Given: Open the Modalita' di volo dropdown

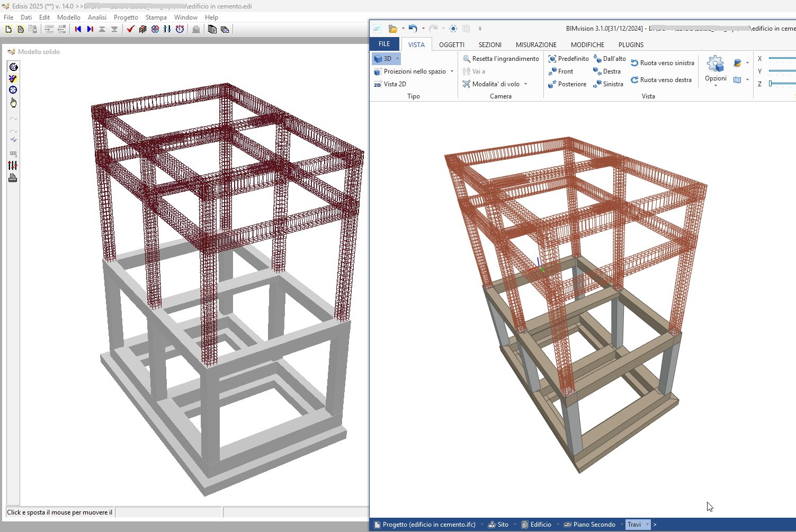Looking at the screenshot, I should [525, 84].
